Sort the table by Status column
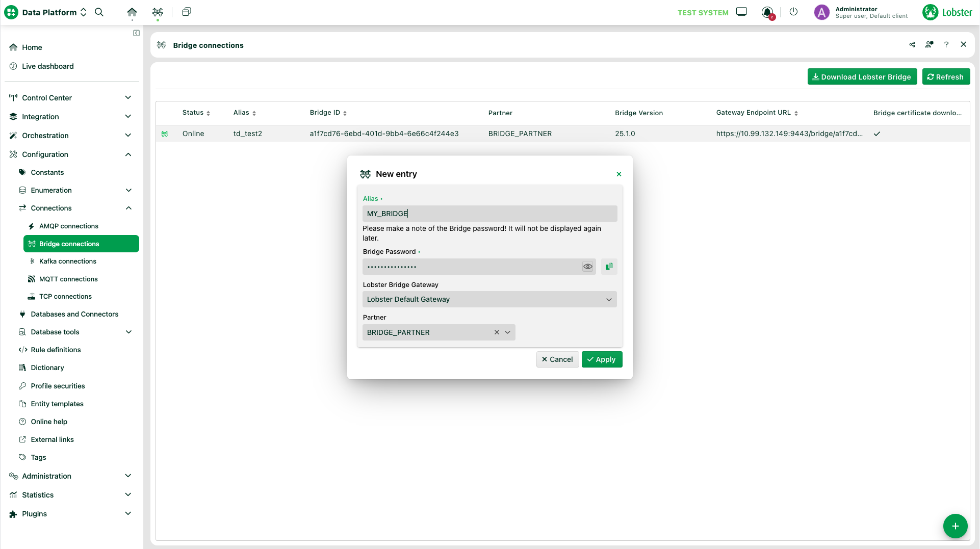This screenshot has width=980, height=549. point(196,113)
